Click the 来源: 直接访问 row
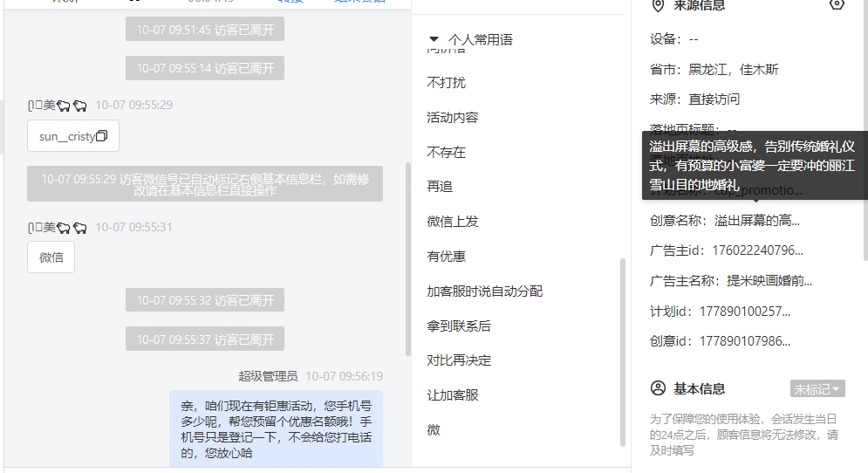 694,99
